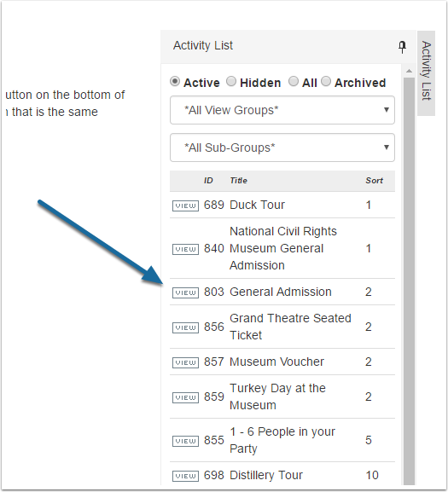Viewport: 448px width, 492px height.
Task: Select the Hidden radio button
Action: pyautogui.click(x=231, y=81)
